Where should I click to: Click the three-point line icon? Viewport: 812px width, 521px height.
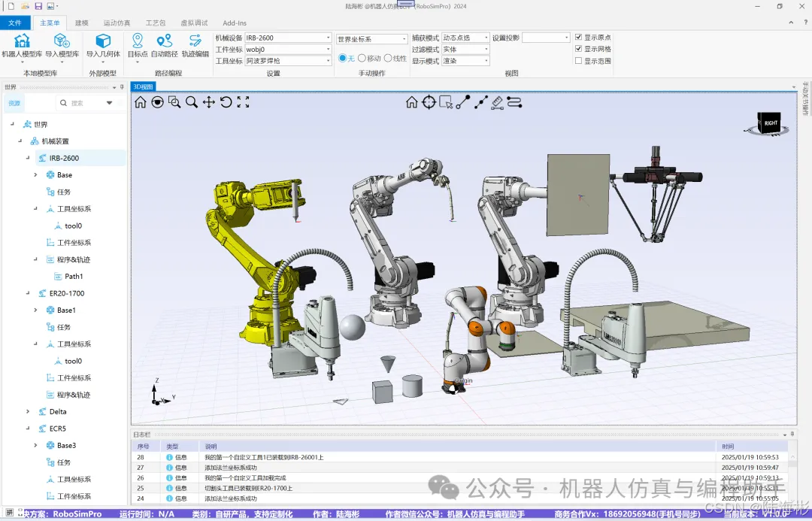click(480, 102)
